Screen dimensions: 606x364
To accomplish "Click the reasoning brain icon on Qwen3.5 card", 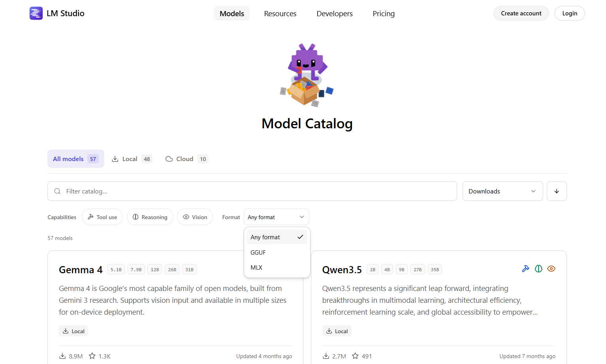I will [538, 269].
